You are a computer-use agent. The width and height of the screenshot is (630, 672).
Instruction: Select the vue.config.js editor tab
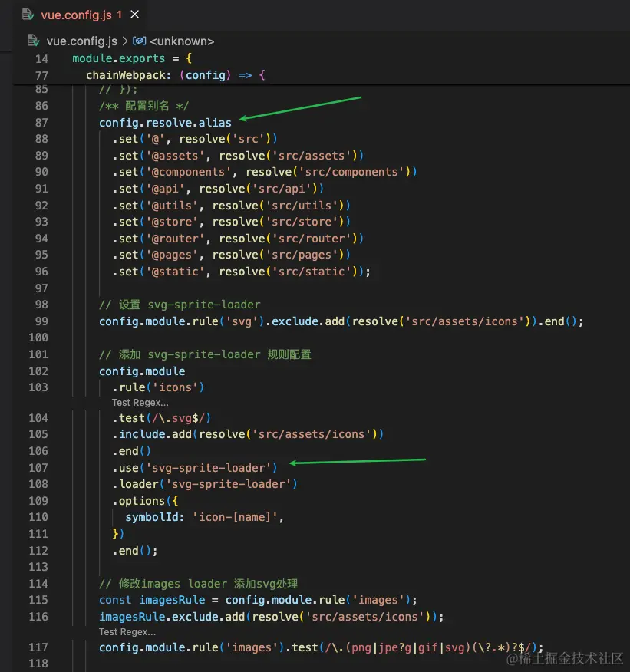point(81,15)
